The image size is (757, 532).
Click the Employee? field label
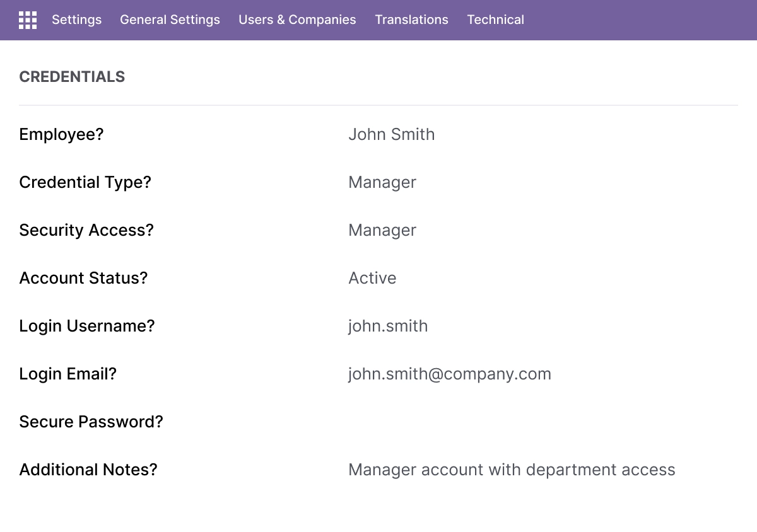click(61, 134)
